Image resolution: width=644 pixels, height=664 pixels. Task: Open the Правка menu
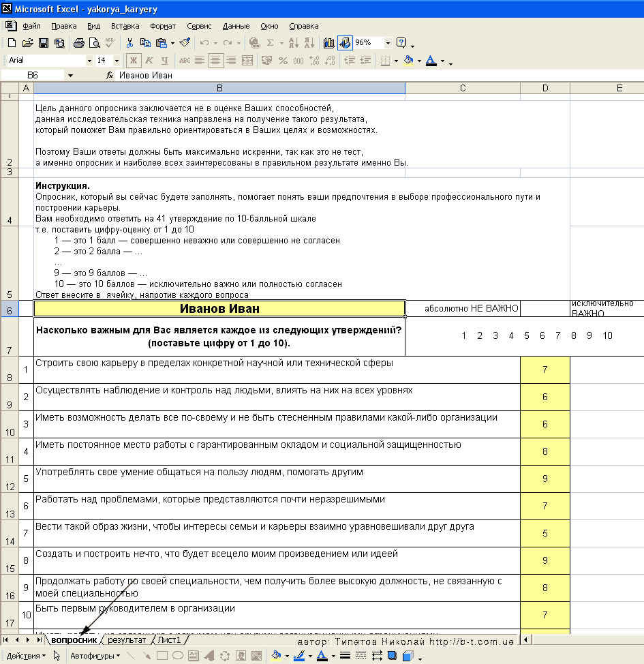64,27
